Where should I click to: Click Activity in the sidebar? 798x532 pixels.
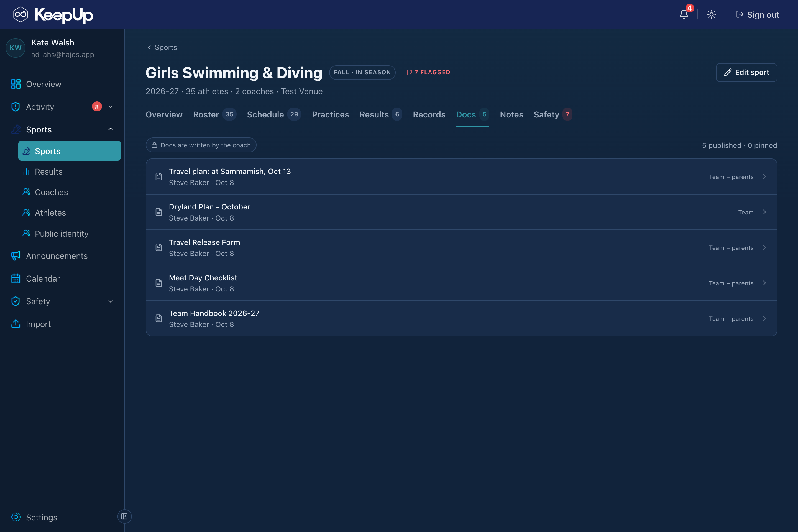tap(40, 106)
